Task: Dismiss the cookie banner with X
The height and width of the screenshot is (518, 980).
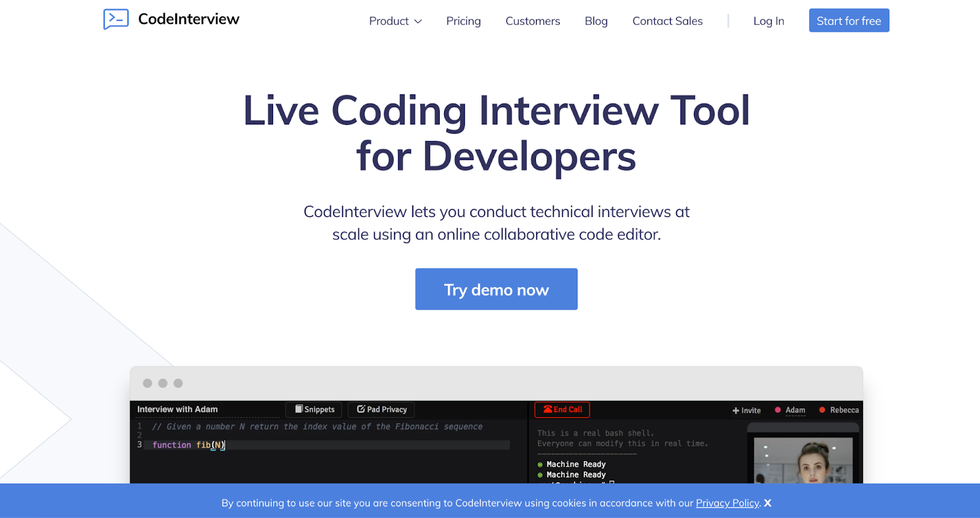Action: tap(767, 503)
